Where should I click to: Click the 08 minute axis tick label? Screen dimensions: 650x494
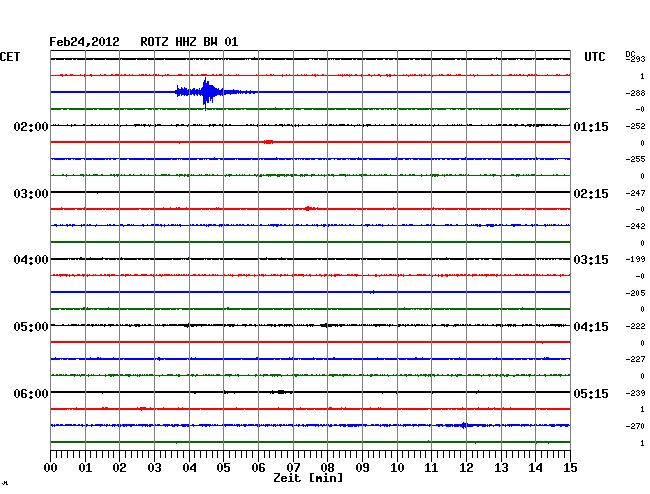pos(327,467)
